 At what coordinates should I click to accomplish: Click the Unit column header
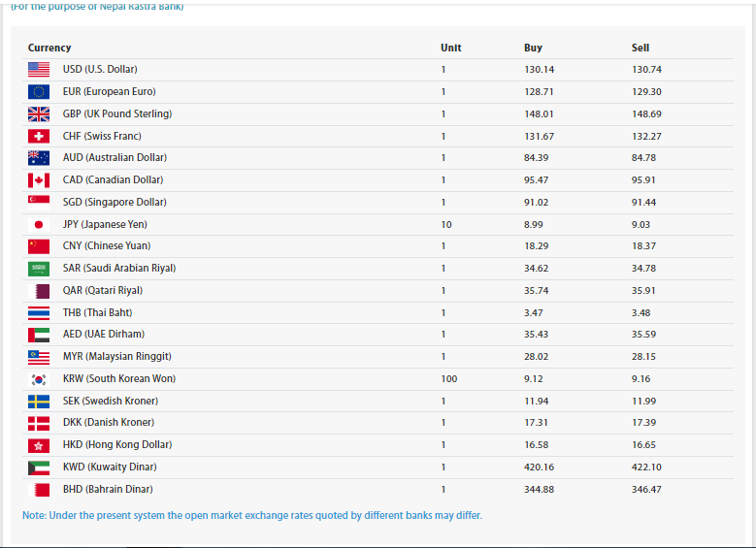pos(450,48)
